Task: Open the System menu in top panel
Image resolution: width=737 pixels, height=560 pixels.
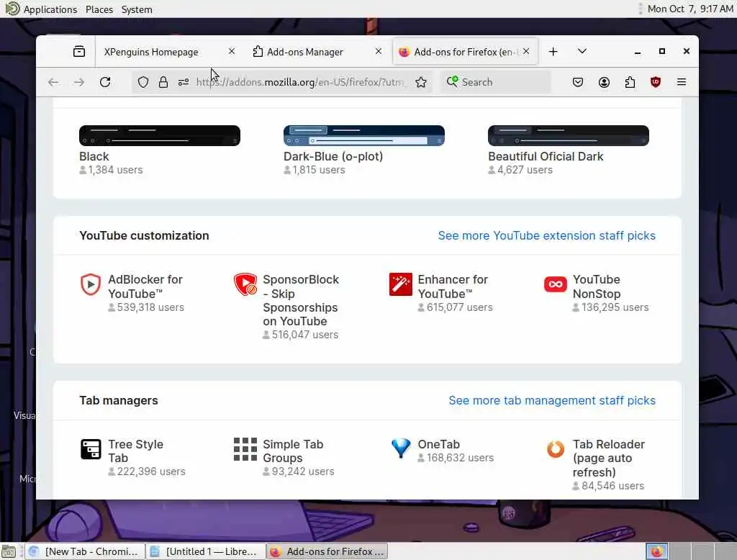Action: [137, 9]
